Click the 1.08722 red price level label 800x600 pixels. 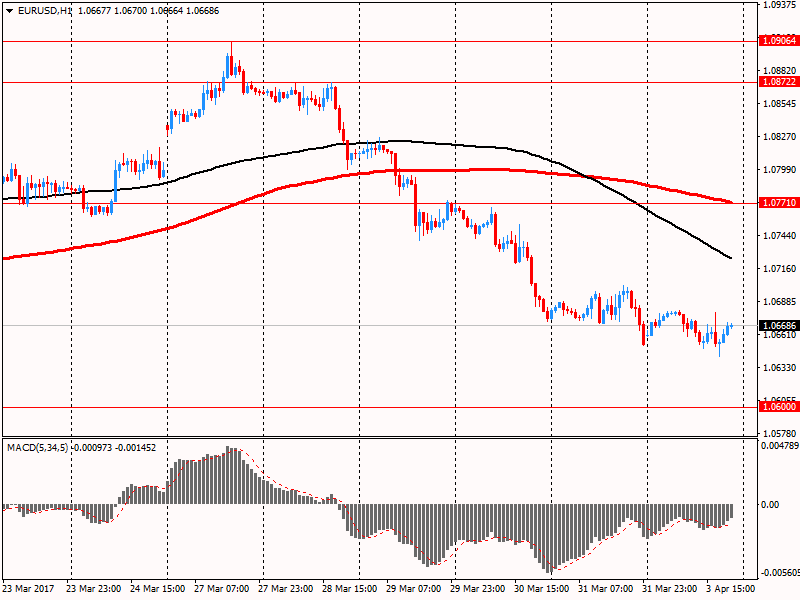tap(779, 82)
